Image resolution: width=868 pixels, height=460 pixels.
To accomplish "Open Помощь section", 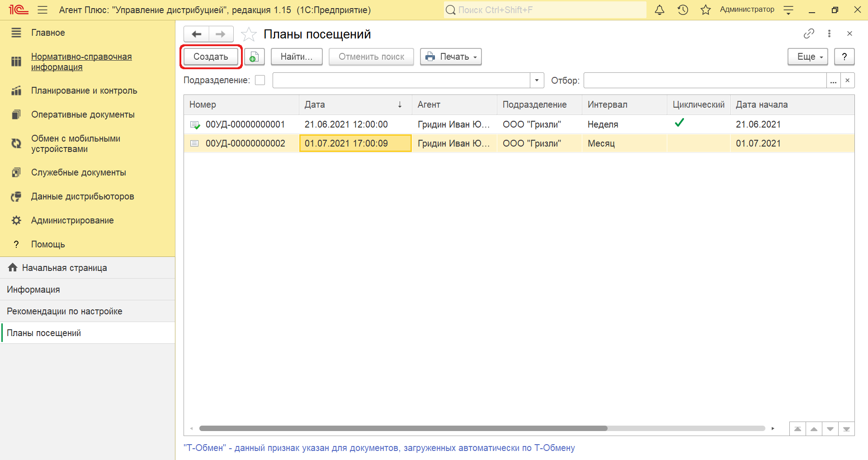I will (x=48, y=244).
